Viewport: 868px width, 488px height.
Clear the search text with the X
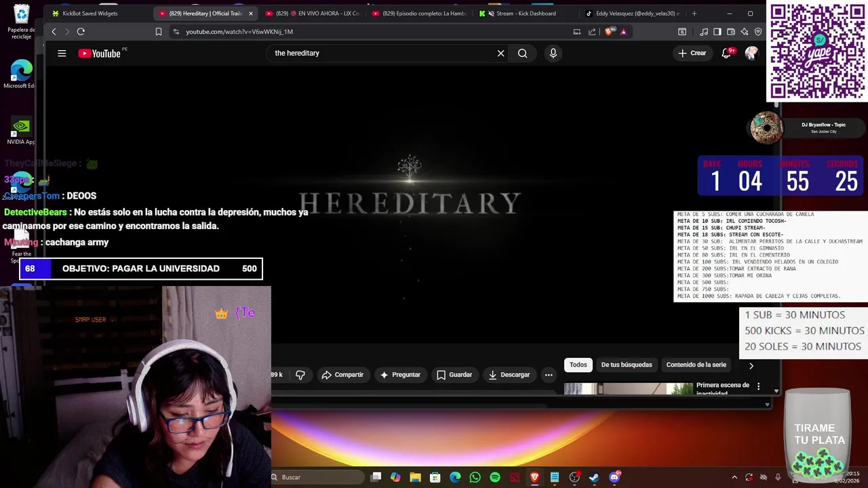[500, 53]
